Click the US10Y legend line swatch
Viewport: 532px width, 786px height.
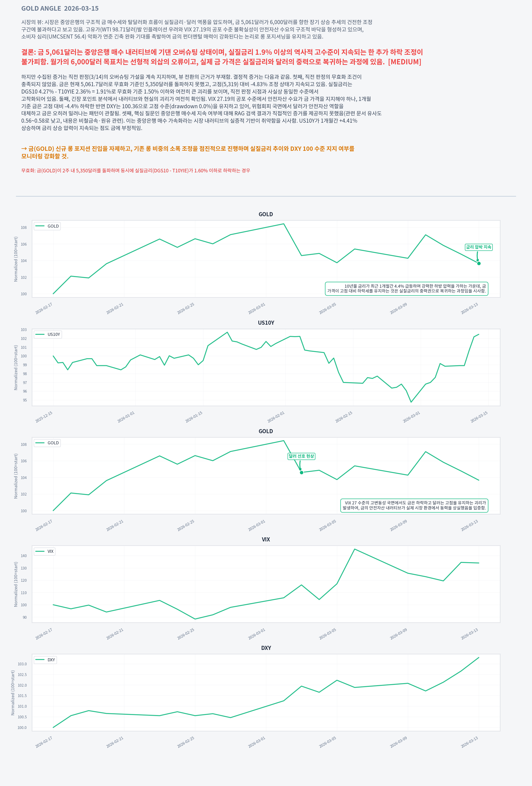pyautogui.click(x=40, y=335)
